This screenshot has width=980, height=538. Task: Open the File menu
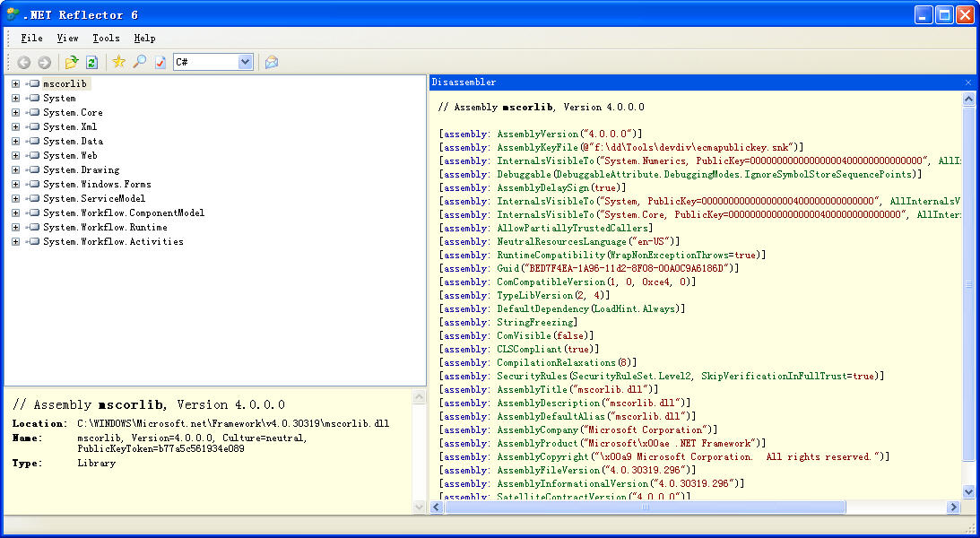point(31,39)
